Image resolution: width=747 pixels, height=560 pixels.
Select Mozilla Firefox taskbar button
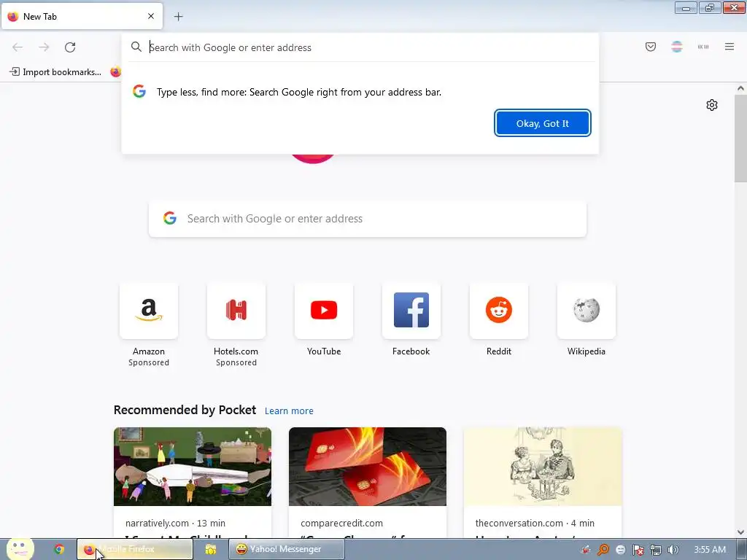[135, 549]
